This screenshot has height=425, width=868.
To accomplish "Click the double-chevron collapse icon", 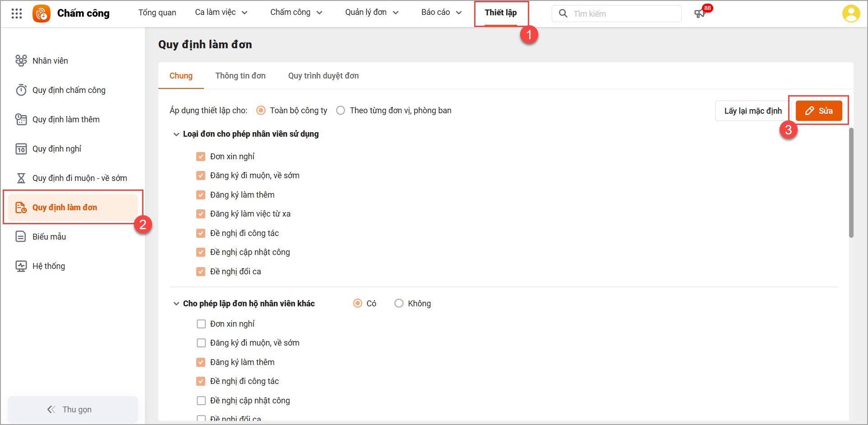I will 51,409.
